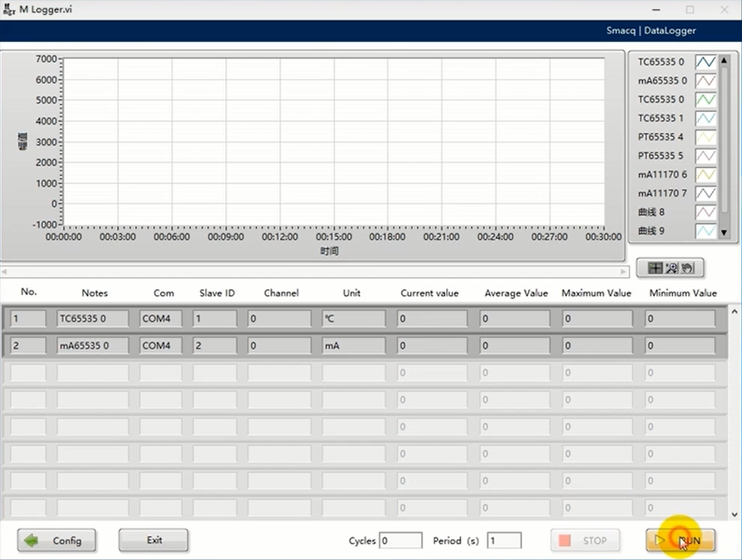Click the Com field in row 2
Viewport: 742px width, 560px height.
(161, 346)
